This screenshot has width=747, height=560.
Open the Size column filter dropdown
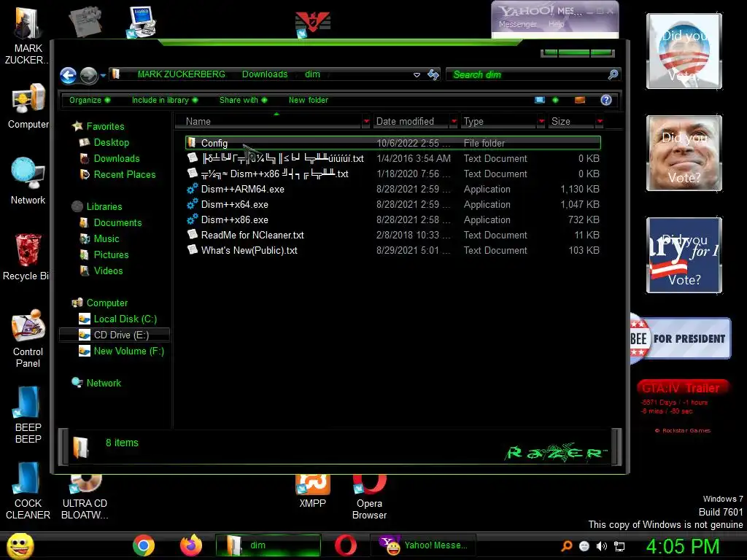600,122
